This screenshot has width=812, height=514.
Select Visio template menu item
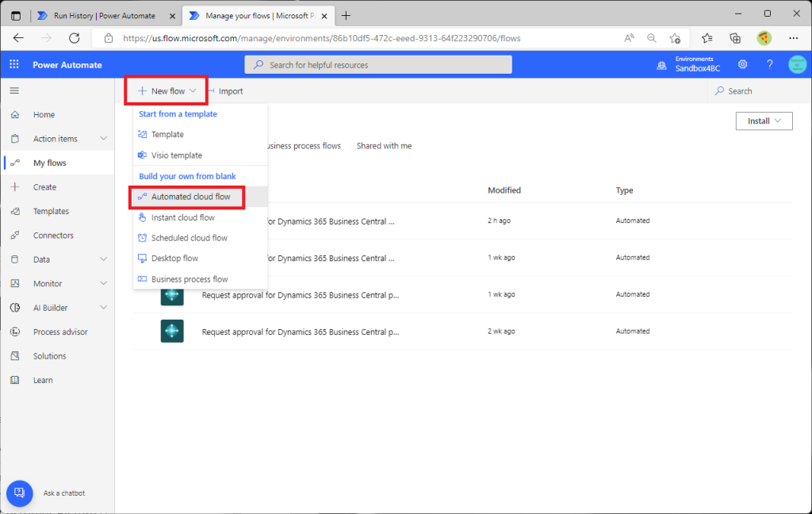coord(201,155)
